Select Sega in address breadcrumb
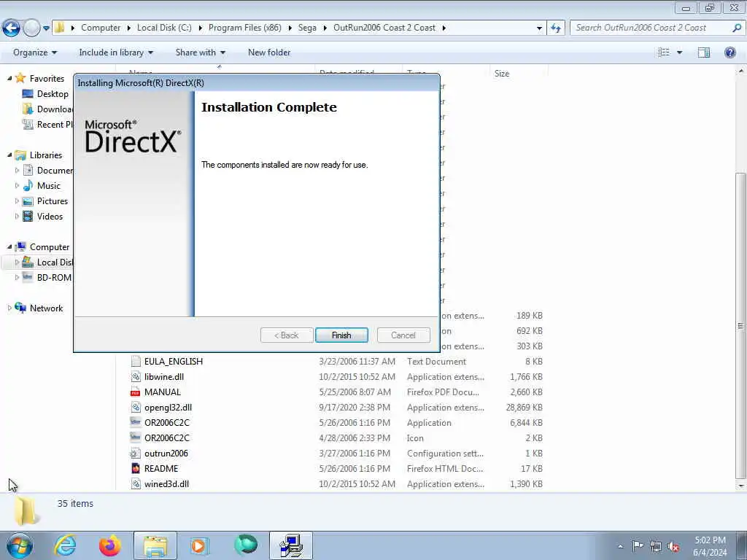This screenshot has height=560, width=747. 307,28
